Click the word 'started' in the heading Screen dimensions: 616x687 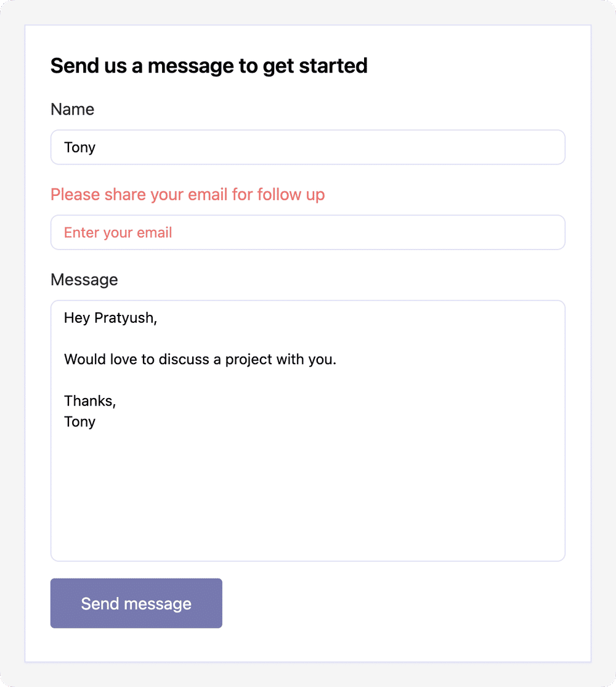pyautogui.click(x=333, y=66)
